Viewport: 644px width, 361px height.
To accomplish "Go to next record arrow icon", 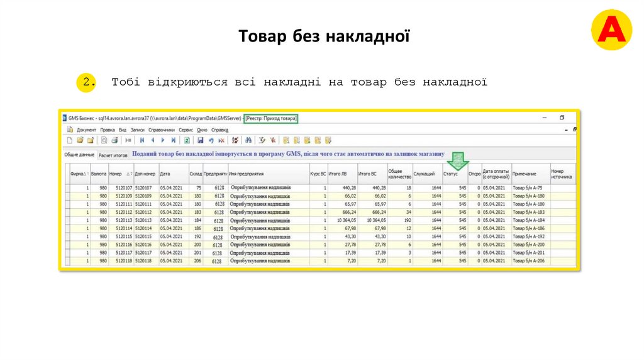I will click(163, 140).
